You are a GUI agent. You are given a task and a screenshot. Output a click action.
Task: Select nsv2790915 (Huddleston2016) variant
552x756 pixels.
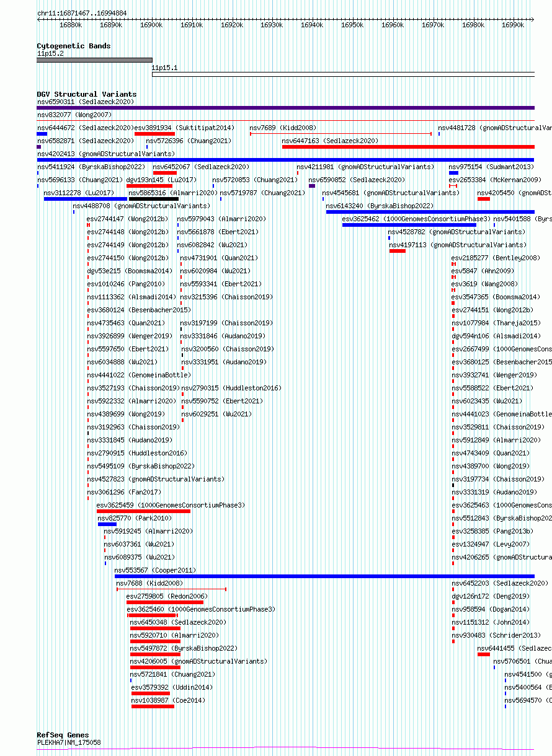click(x=88, y=460)
